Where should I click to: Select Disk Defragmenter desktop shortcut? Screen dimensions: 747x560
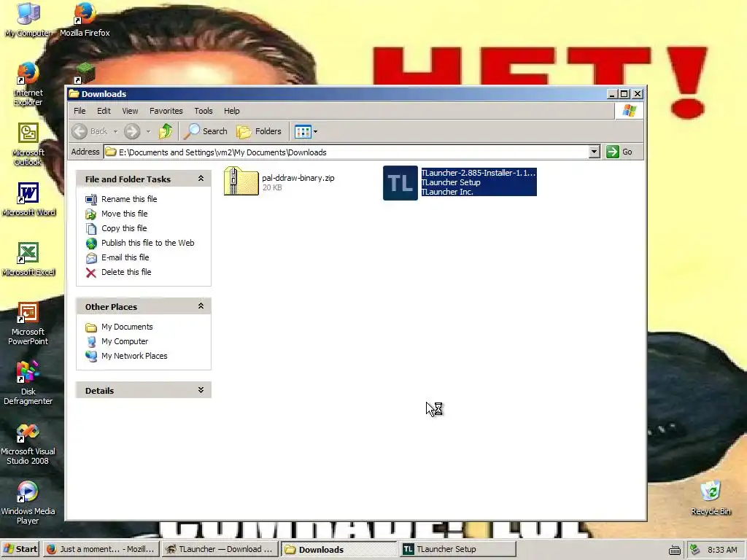28,384
